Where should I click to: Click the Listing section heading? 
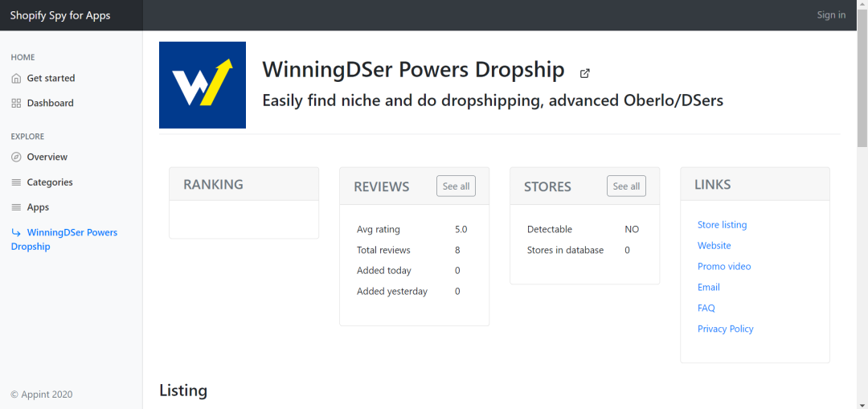click(x=183, y=391)
